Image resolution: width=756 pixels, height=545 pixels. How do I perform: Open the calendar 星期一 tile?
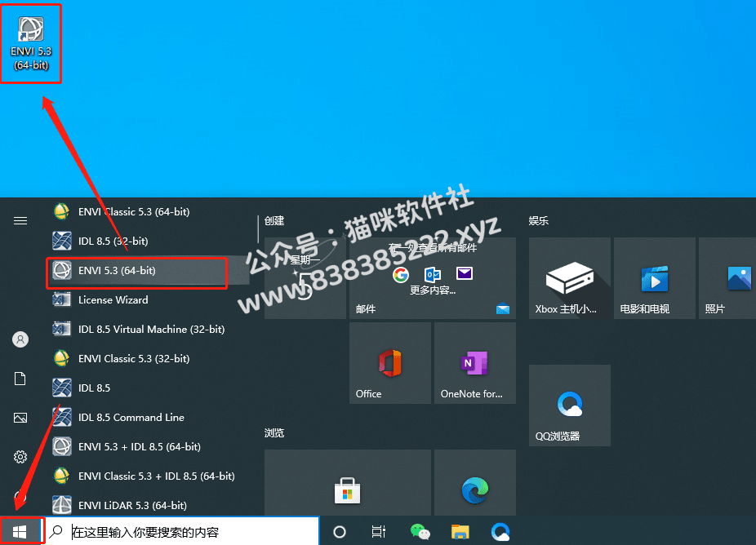click(305, 278)
